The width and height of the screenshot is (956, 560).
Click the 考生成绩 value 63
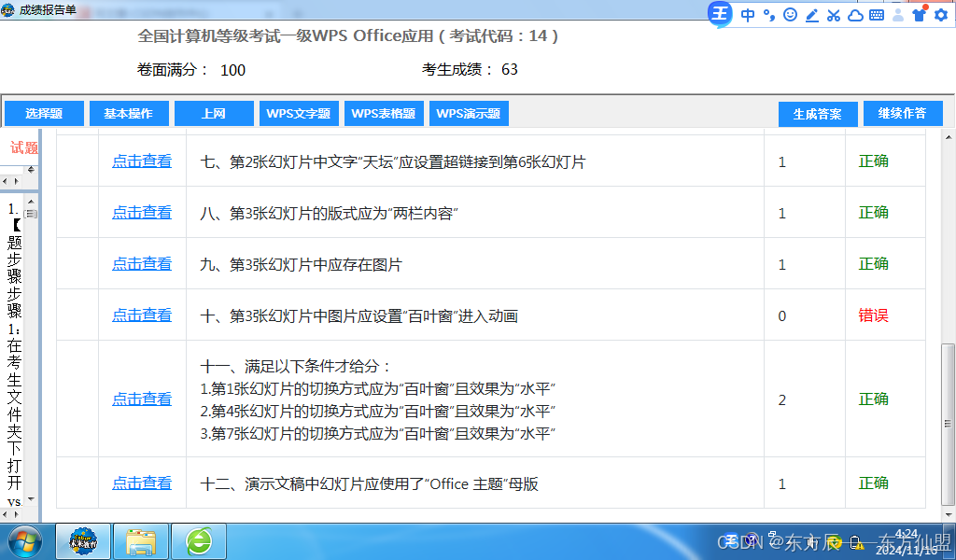click(510, 69)
